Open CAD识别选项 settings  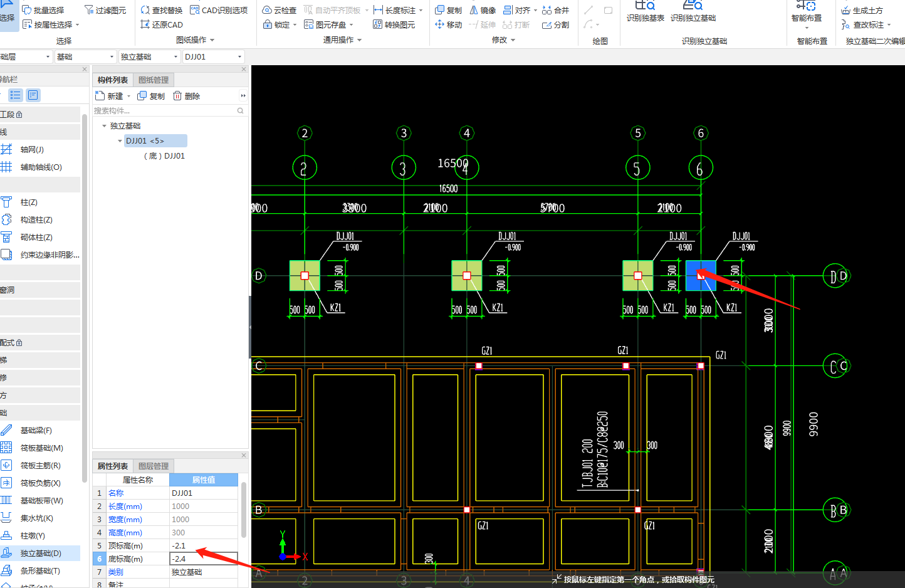219,10
